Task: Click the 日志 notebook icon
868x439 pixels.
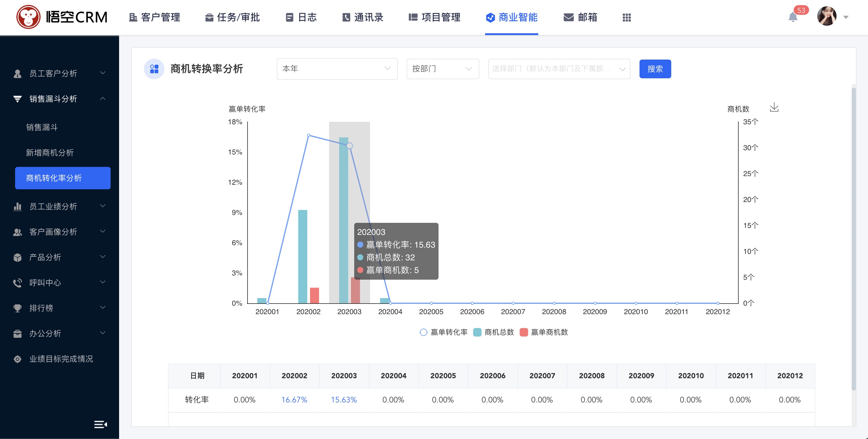Action: (289, 17)
